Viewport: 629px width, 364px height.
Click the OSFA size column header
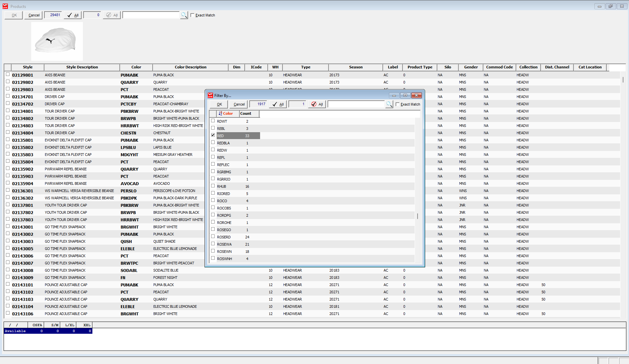[36, 325]
